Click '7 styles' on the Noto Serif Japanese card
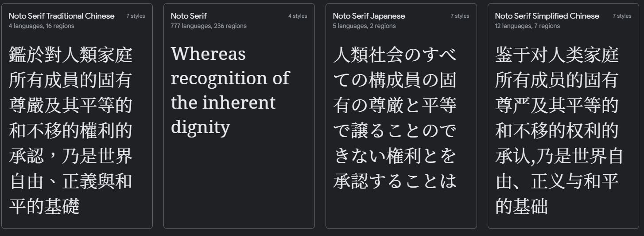 pos(460,16)
